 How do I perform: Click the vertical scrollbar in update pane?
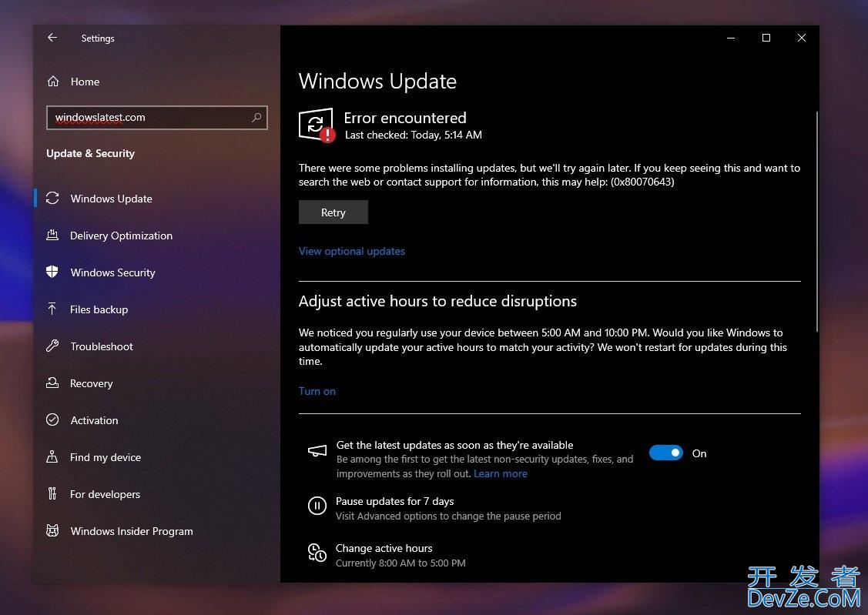coord(816,223)
